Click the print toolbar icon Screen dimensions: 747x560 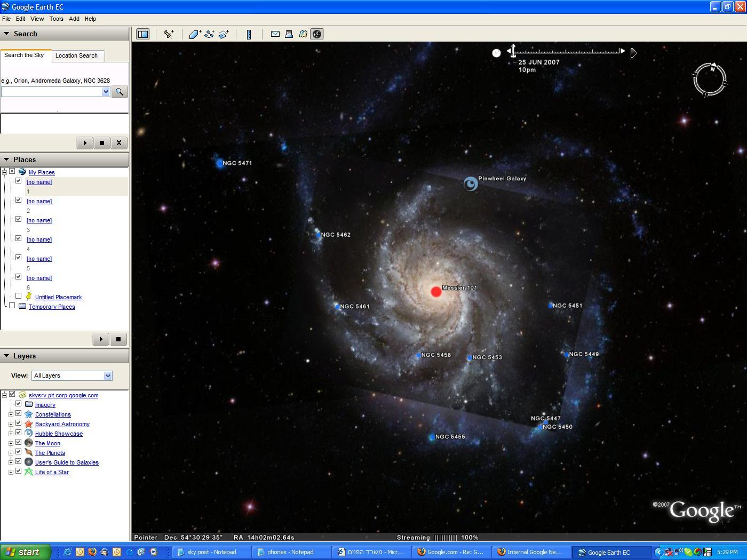[x=289, y=34]
